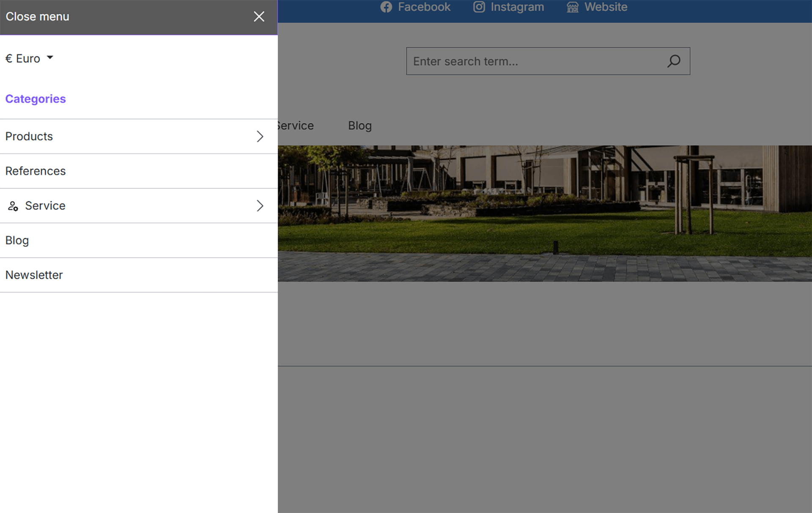Open the Service menu item
This screenshot has height=513, width=812.
(139, 206)
